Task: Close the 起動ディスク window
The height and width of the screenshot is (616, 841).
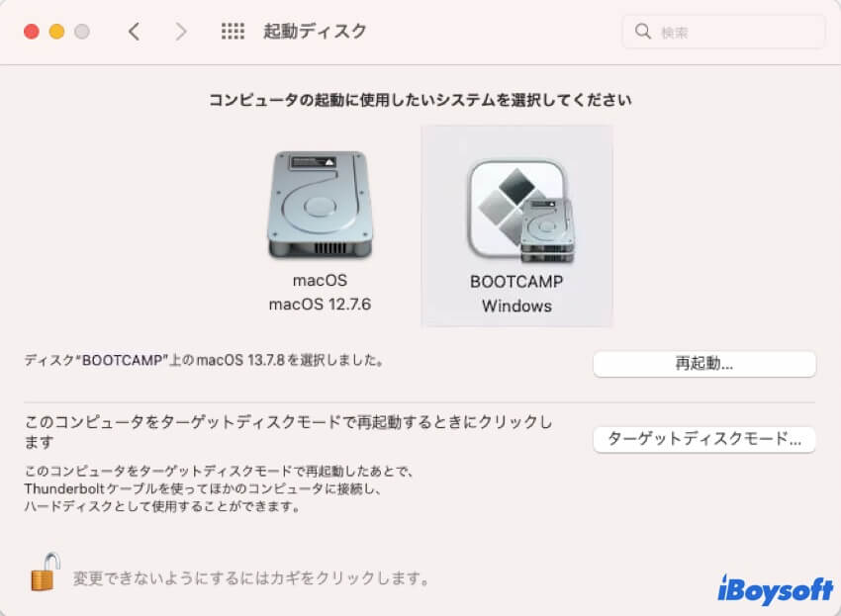Action: [x=32, y=32]
